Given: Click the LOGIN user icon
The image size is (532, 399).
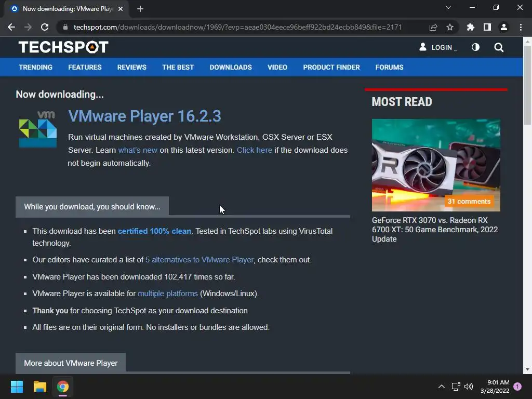Looking at the screenshot, I should point(423,47).
